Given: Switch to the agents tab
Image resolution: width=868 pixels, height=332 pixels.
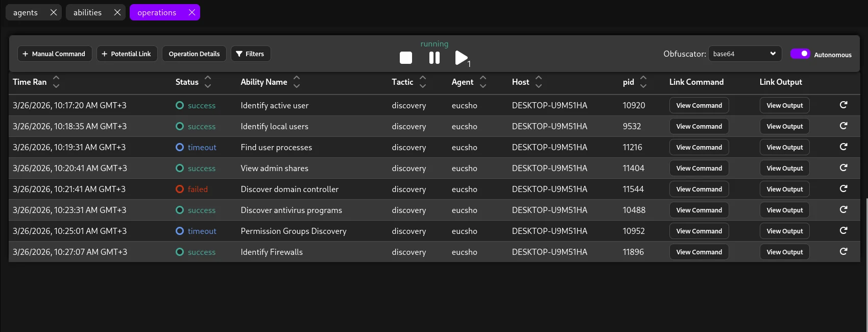Looking at the screenshot, I should pos(26,12).
